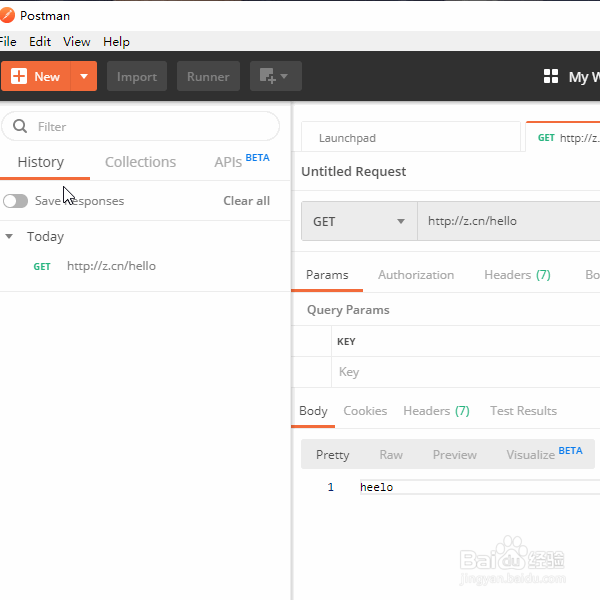Switch response view to Preview
The image size is (600, 600).
[455, 455]
